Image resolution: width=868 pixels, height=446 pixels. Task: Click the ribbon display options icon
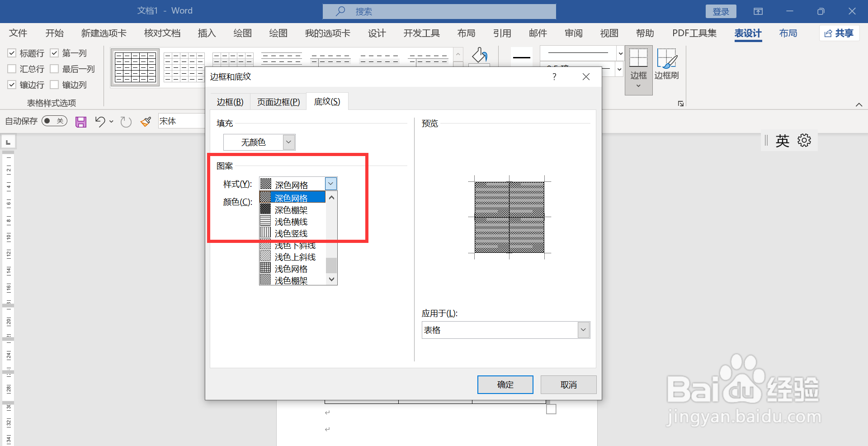coord(758,11)
